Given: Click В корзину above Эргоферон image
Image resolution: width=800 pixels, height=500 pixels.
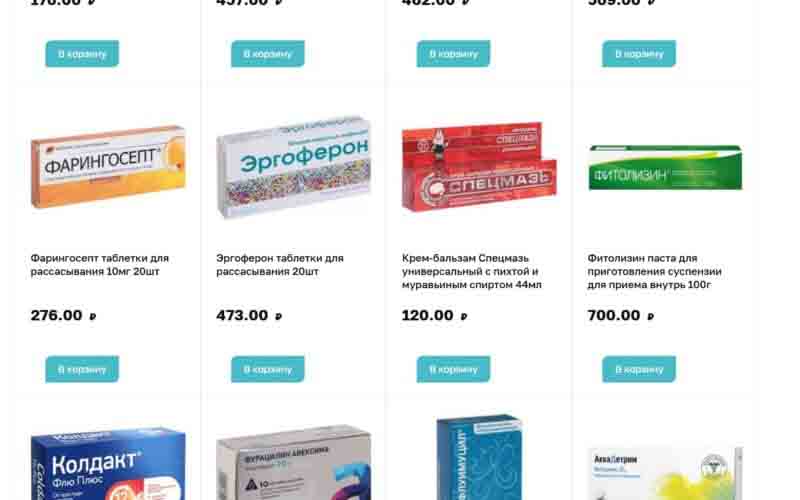Looking at the screenshot, I should coord(268,54).
